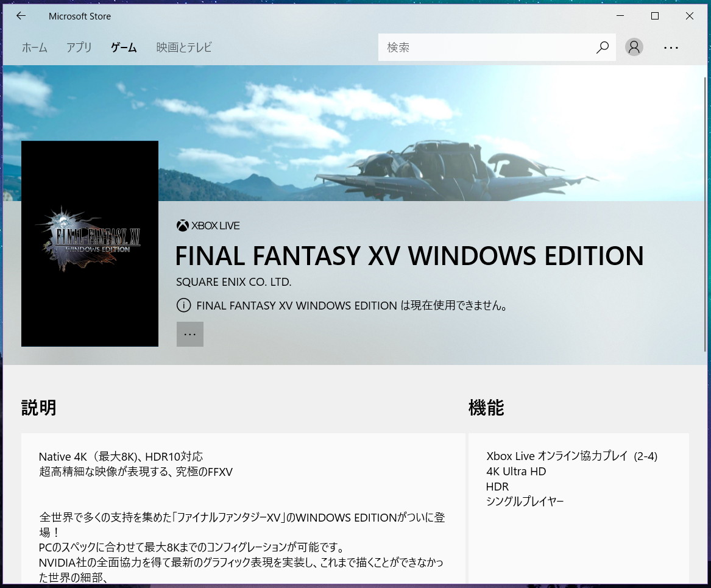The width and height of the screenshot is (711, 588).
Task: Select the ゲーム tab
Action: click(x=124, y=48)
